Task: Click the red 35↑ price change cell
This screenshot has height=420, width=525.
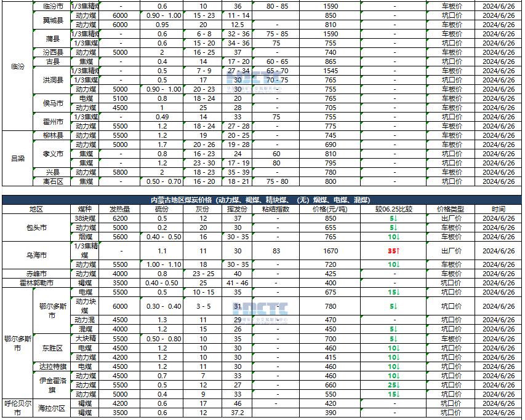Action: click(x=393, y=251)
